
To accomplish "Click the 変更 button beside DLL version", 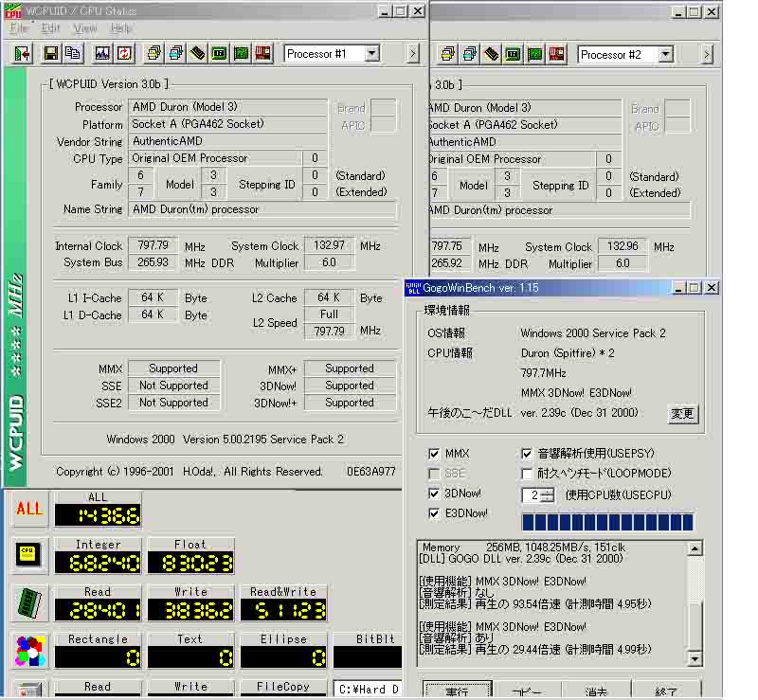I will coord(682,414).
